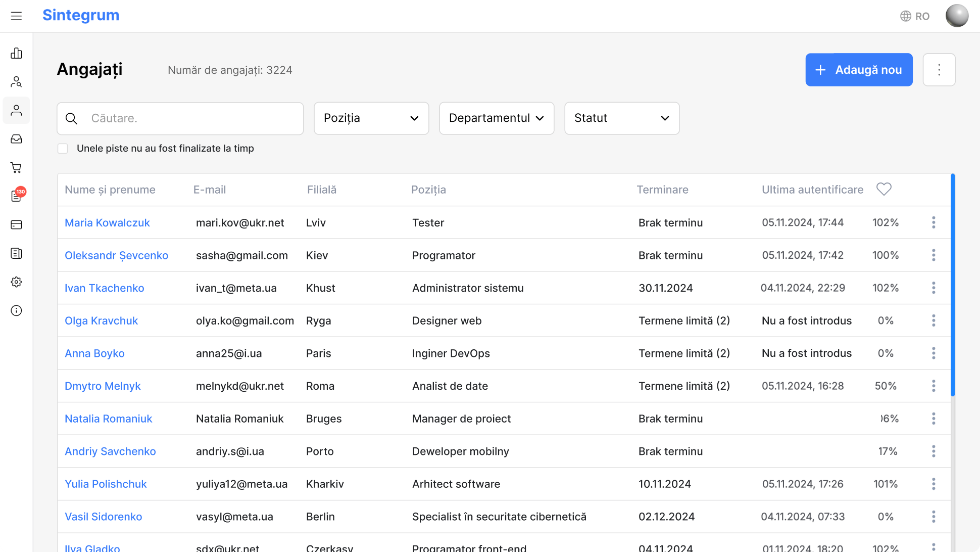The width and height of the screenshot is (980, 552).
Task: Open documents icon with 130 badge
Action: click(16, 196)
